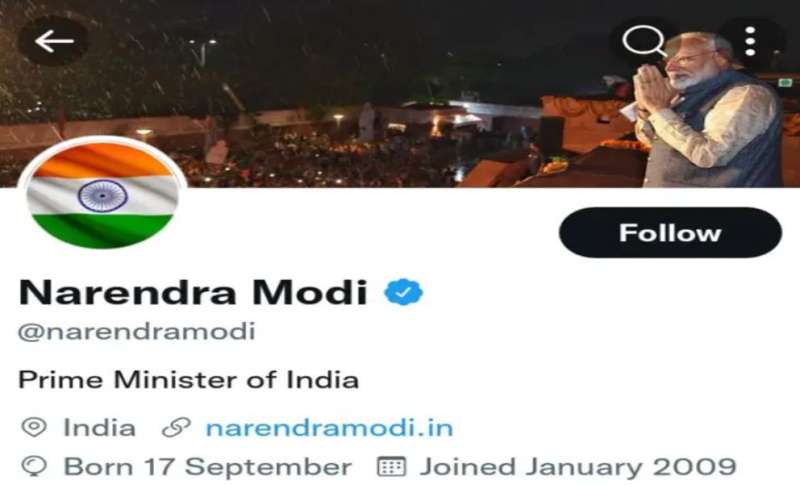
Task: Click the blue verified badge
Action: [403, 292]
